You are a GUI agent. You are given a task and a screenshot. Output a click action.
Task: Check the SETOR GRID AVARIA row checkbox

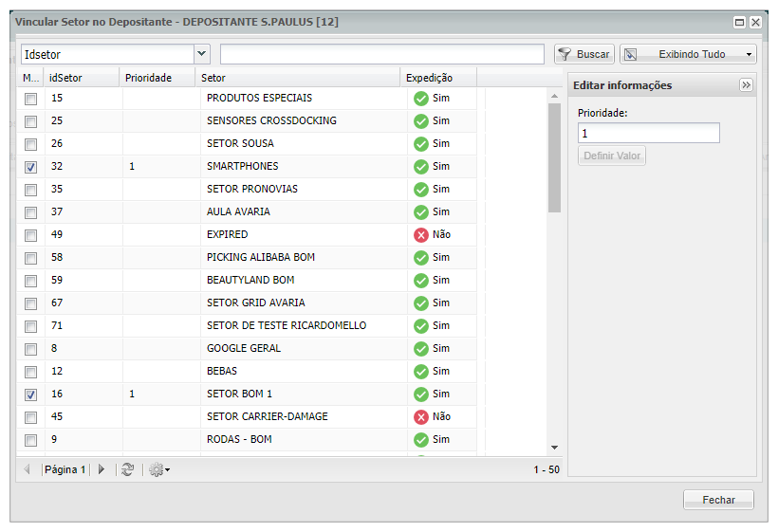(x=30, y=303)
